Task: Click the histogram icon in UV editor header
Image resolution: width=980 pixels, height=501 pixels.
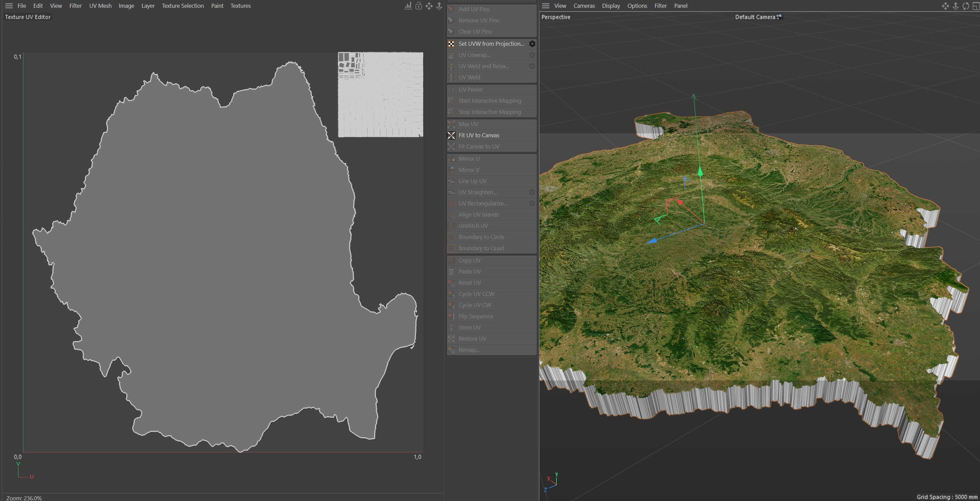Action: [408, 6]
